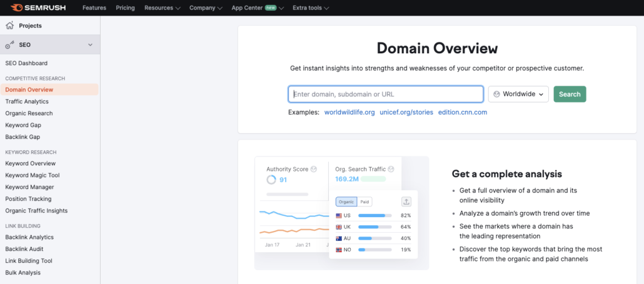Click the 169.2M traffic value
Screen dimensions: 644x284
(347, 179)
